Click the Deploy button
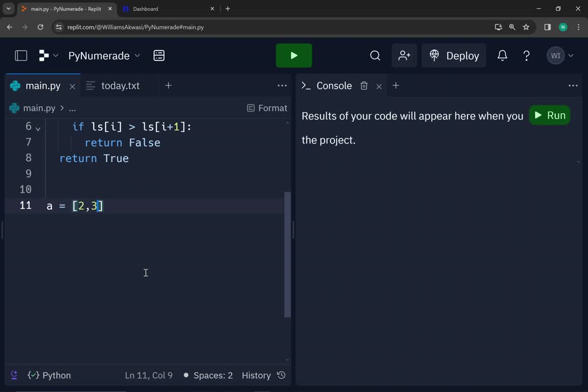Viewport: 588px width, 392px height. (454, 55)
